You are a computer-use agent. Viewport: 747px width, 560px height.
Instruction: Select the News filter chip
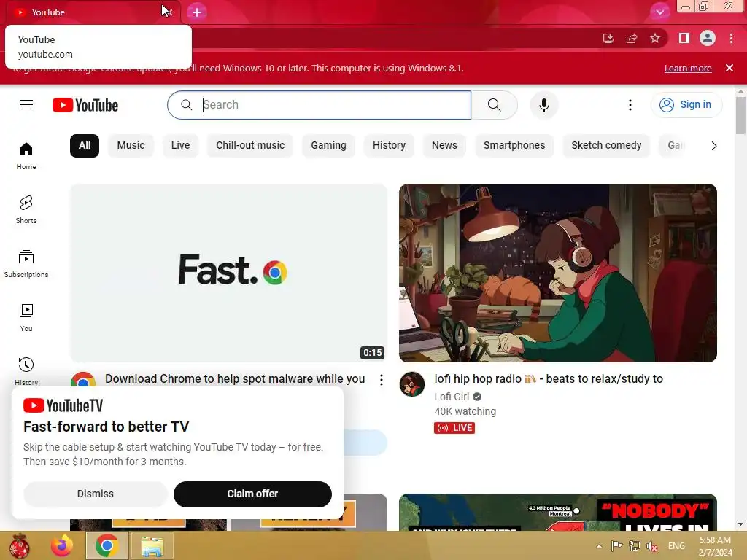click(x=444, y=146)
